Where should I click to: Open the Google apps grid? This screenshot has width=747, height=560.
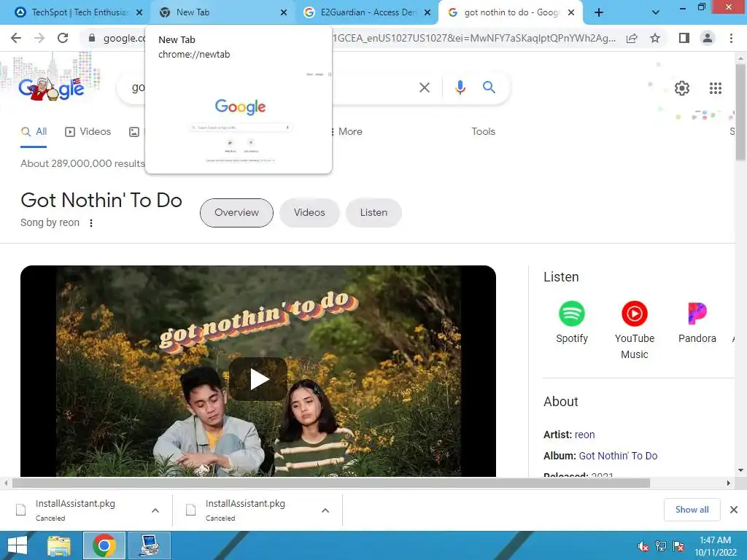pos(715,88)
